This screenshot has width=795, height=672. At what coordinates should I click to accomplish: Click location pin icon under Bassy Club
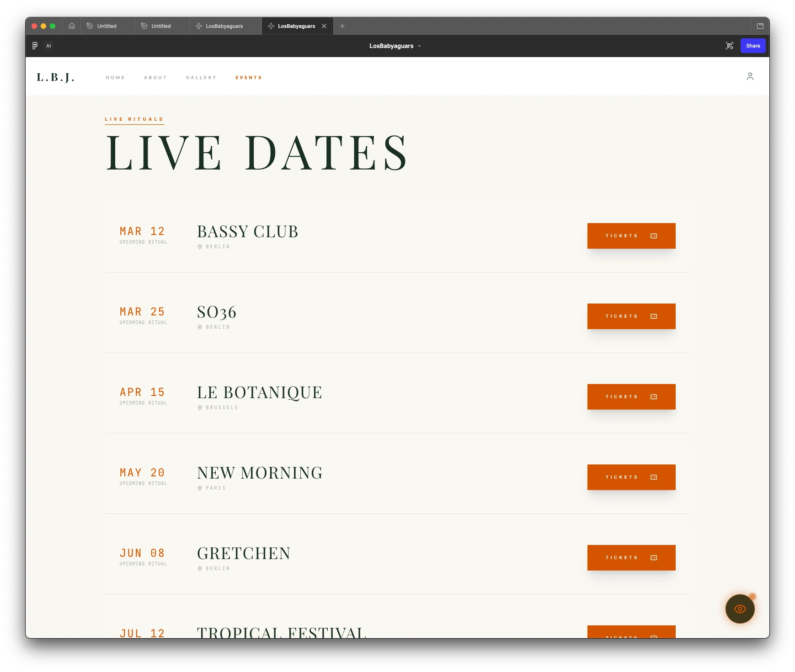[x=200, y=247]
